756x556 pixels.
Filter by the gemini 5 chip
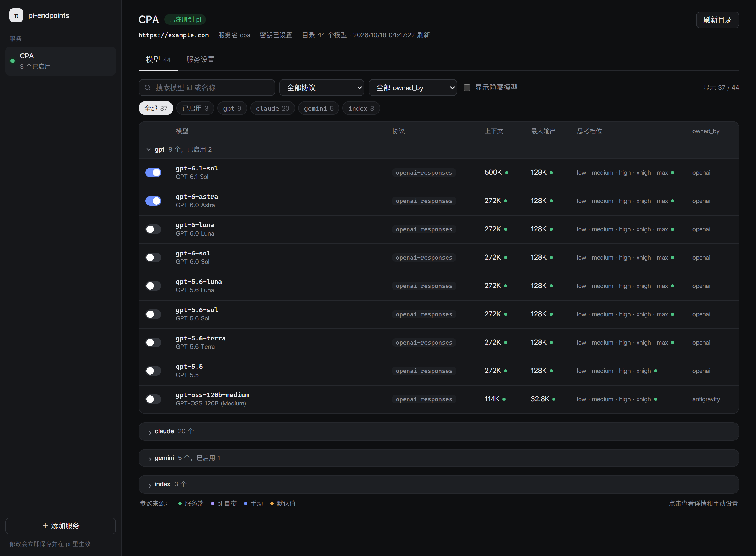pyautogui.click(x=319, y=108)
